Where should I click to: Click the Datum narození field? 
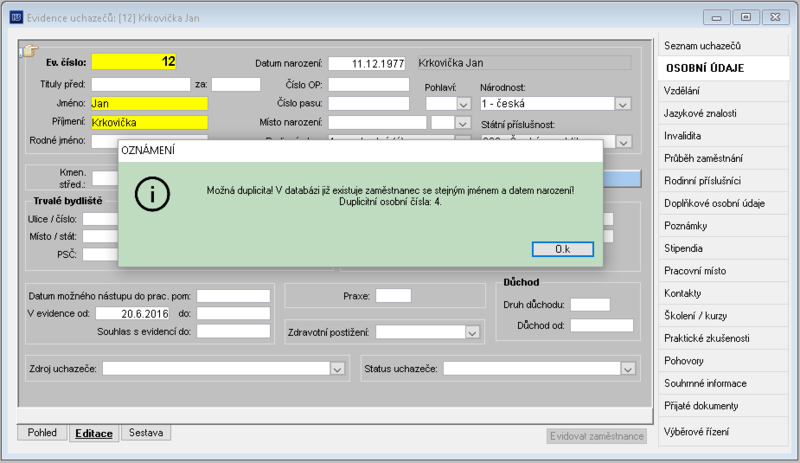click(x=367, y=63)
